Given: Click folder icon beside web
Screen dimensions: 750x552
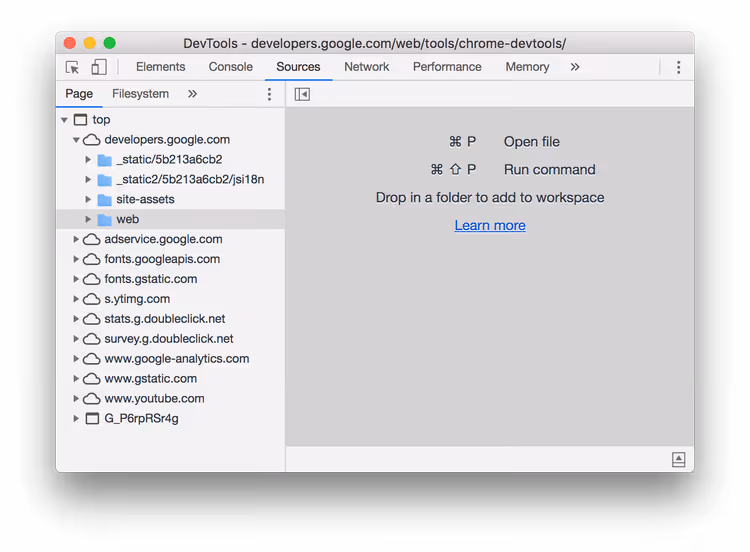Looking at the screenshot, I should 104,220.
